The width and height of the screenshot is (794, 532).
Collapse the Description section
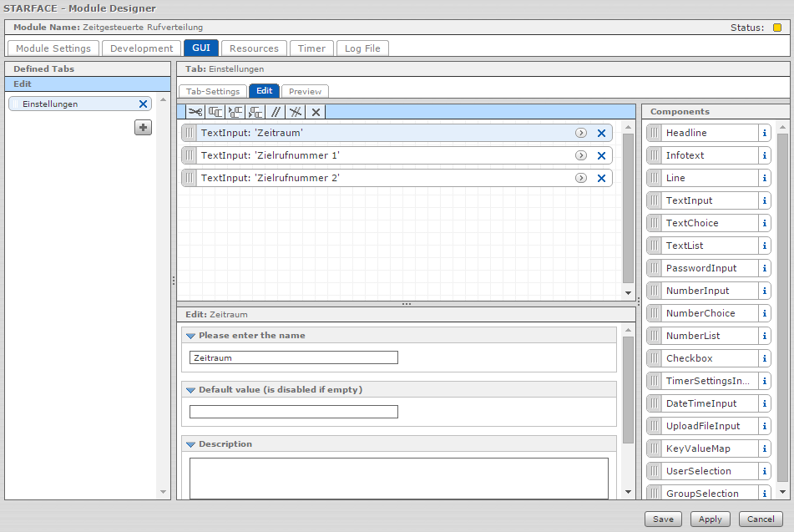coord(190,444)
